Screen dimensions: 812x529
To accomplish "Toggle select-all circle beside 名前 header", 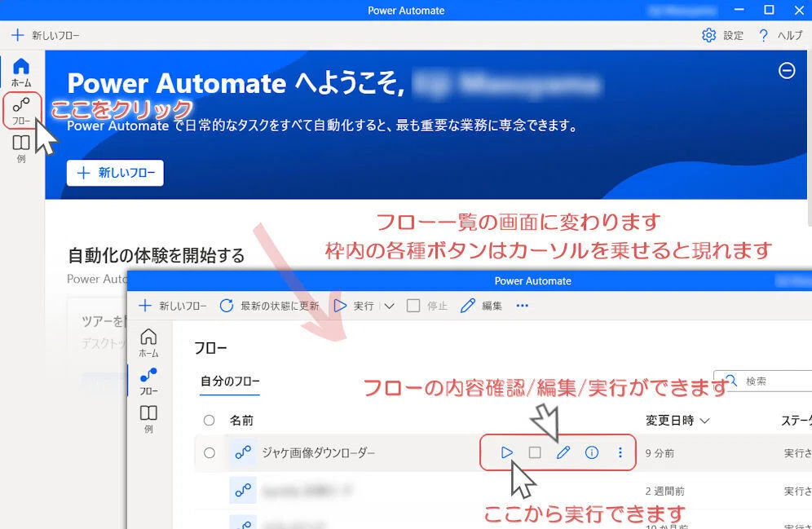I will tap(210, 421).
